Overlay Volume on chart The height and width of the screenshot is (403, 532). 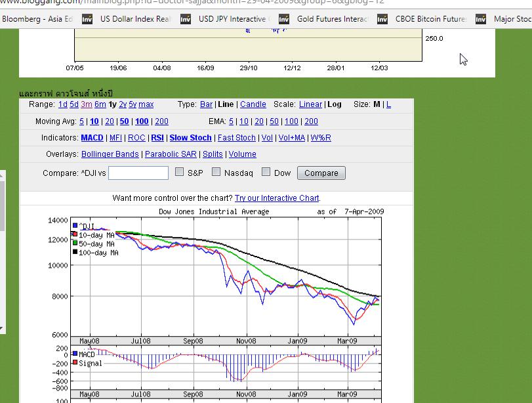242,154
